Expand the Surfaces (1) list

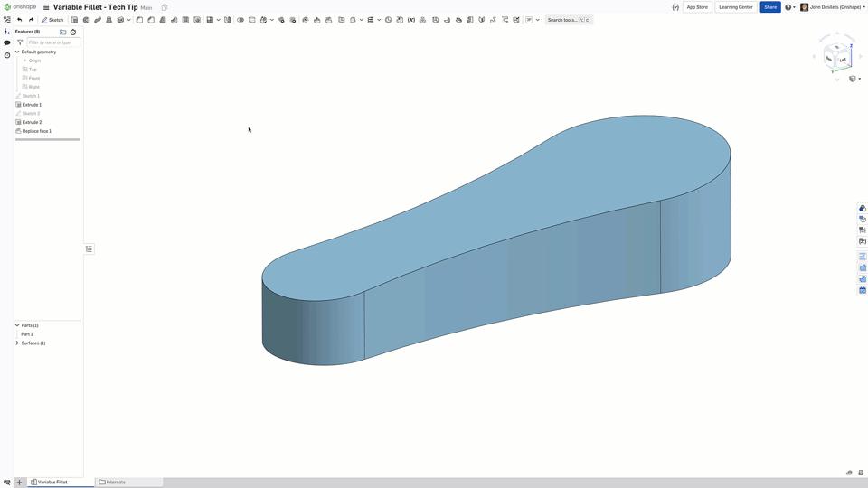pos(17,343)
